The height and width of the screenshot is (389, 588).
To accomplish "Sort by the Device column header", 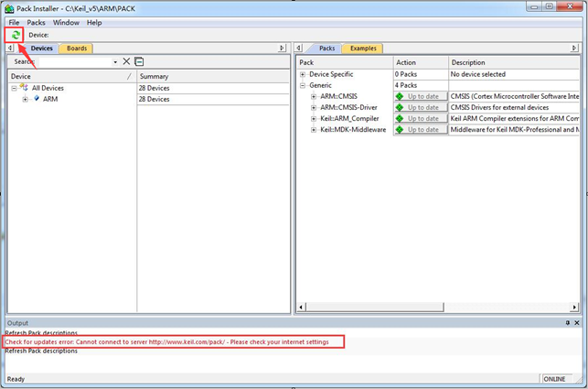I will click(x=72, y=76).
